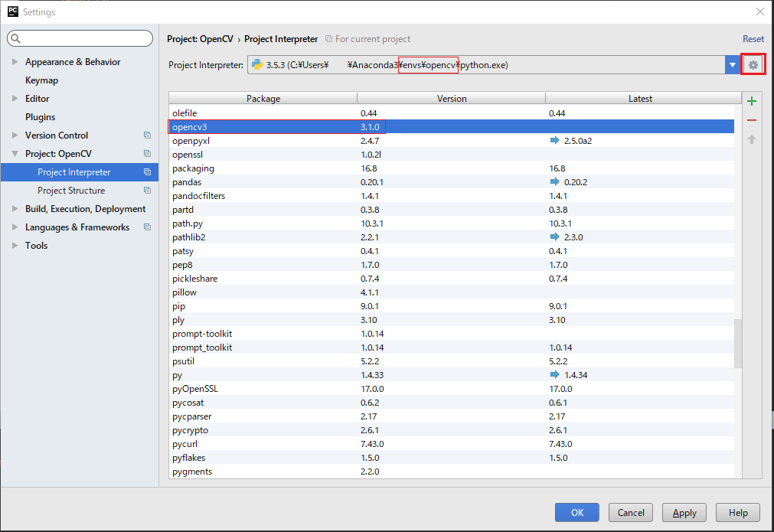Click update arrow for pathlib2 2.3.0
Image resolution: width=774 pixels, height=532 pixels.
[x=555, y=237]
